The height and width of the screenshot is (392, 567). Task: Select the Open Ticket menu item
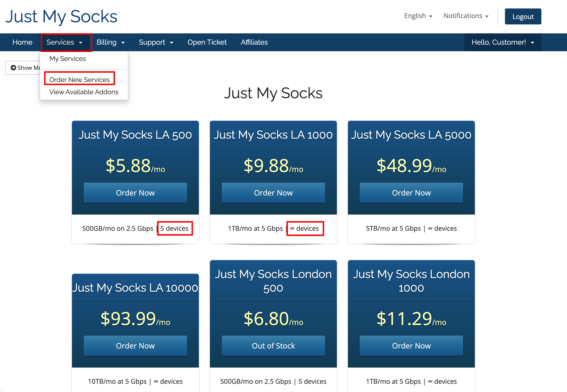point(207,42)
